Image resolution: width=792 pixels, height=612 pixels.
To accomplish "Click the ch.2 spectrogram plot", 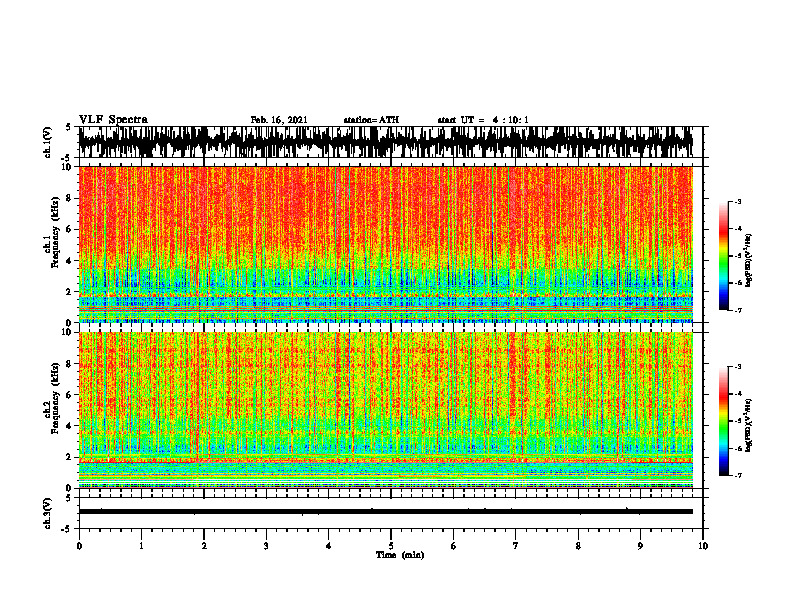I will 385,410.
